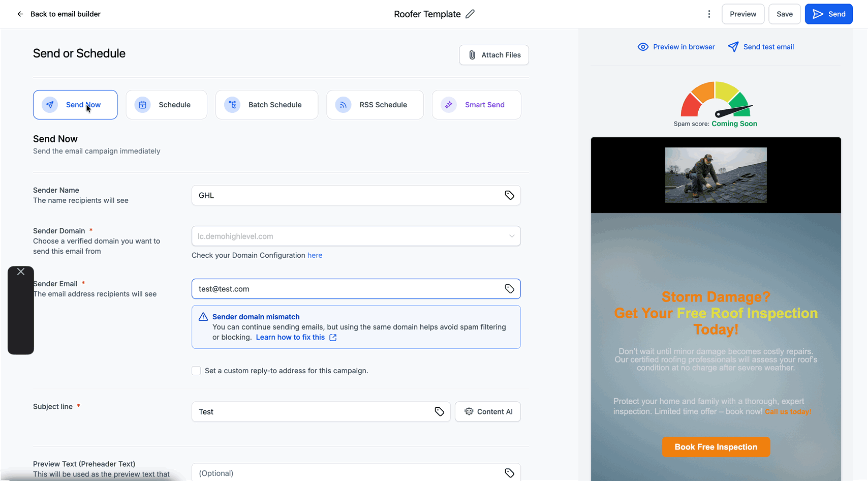Open merge tags for Sender Name
Image resolution: width=868 pixels, height=481 pixels.
(509, 195)
